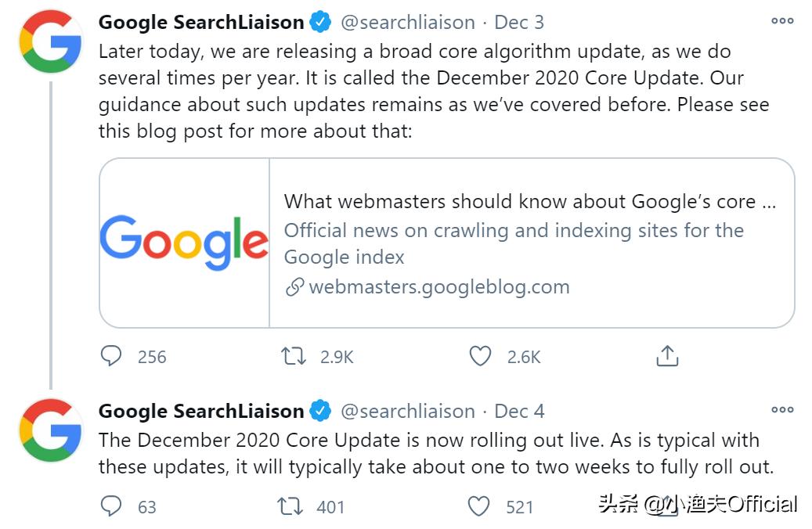Image resolution: width=812 pixels, height=529 pixels.
Task: Click the Google logo in the link preview
Action: coord(184,241)
